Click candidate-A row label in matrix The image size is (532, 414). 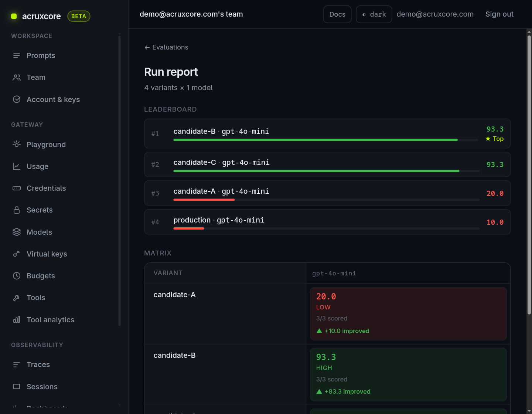(174, 295)
